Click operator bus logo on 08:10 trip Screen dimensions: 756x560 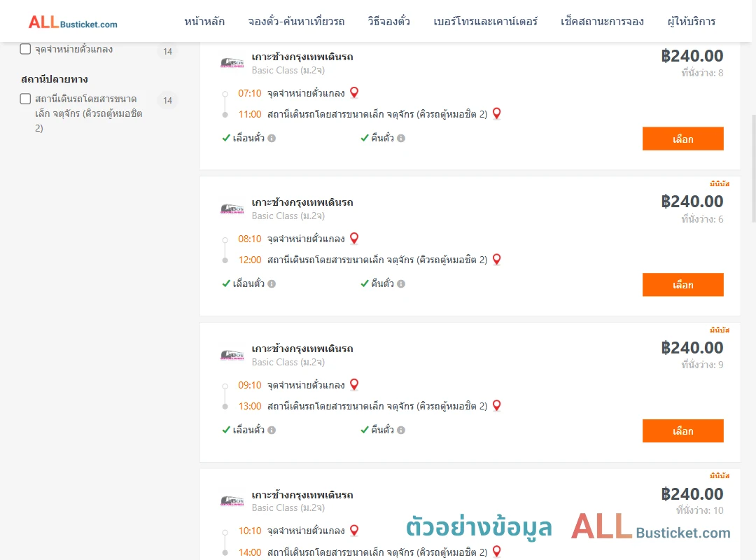coord(232,209)
